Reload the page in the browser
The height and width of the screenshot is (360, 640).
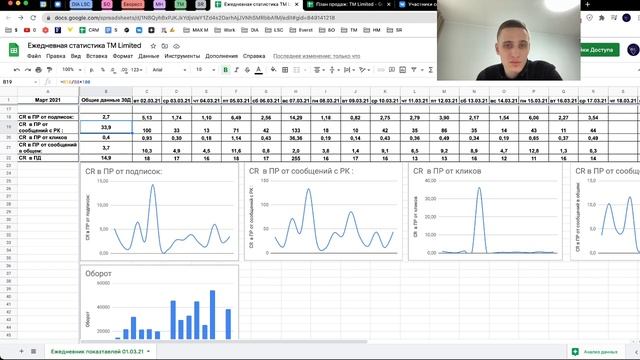point(33,18)
